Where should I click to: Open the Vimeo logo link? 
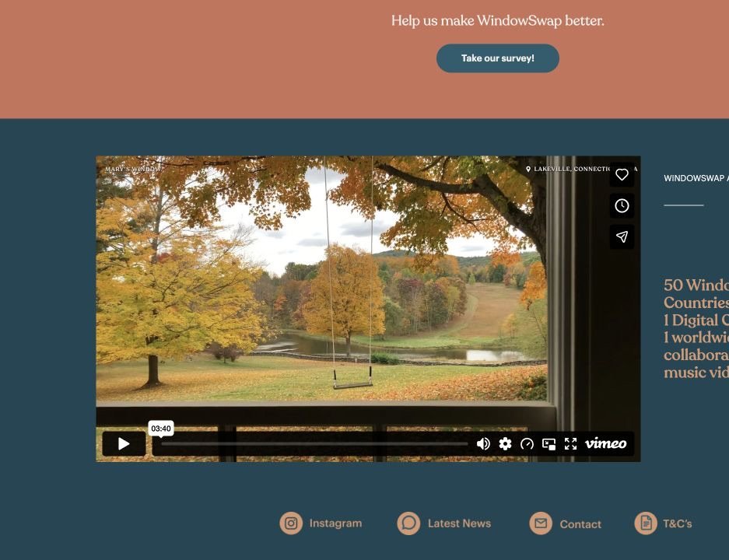pos(605,443)
